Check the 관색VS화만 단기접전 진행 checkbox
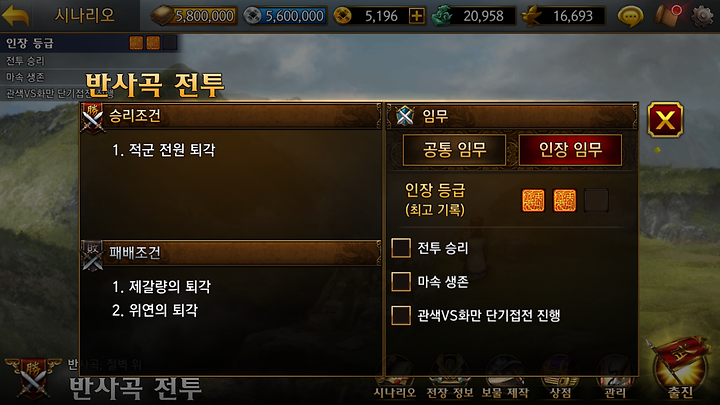Viewport: 720px width, 405px height. coord(401,315)
